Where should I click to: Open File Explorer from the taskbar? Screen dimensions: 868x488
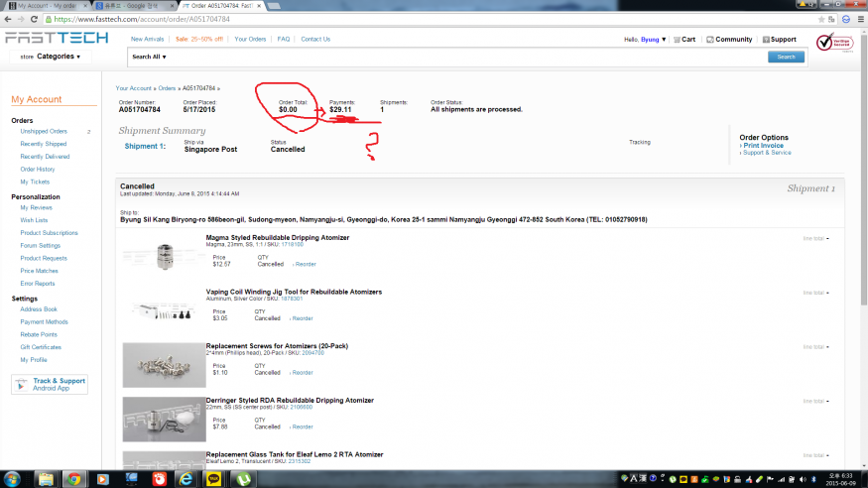(x=46, y=479)
